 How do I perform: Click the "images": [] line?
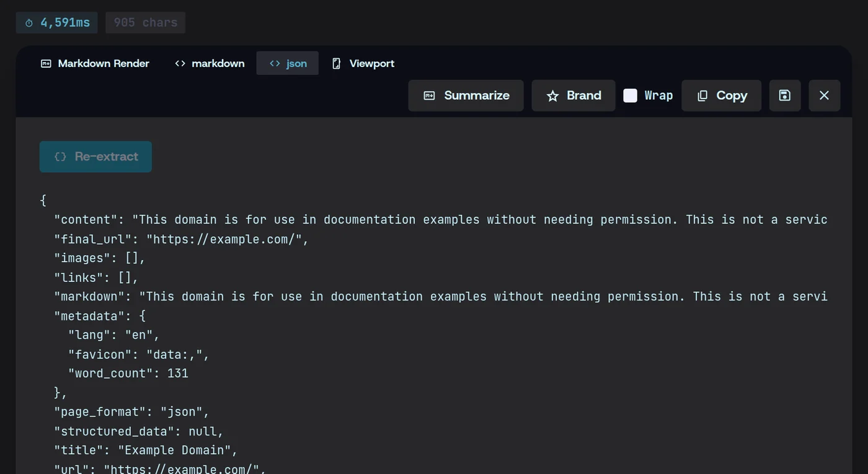click(x=99, y=258)
